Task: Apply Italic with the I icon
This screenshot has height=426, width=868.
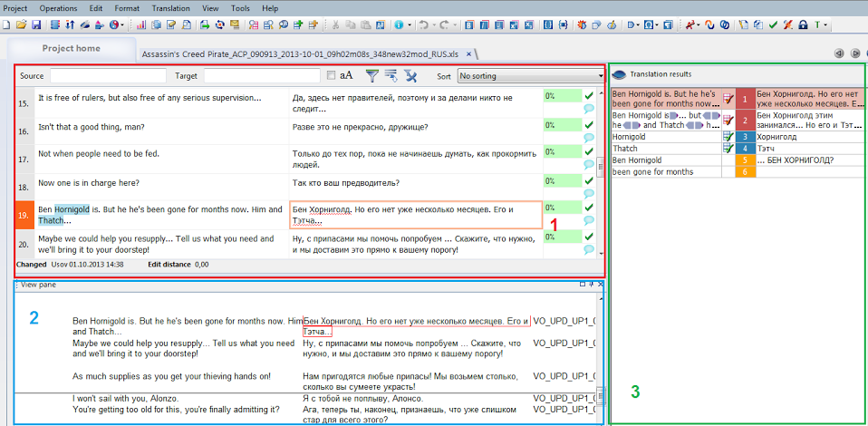Action: 484,24
